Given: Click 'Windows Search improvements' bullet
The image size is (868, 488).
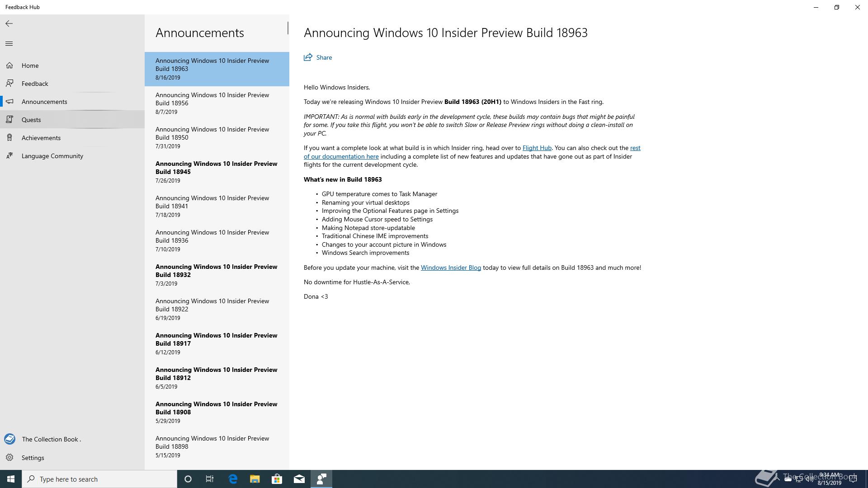Looking at the screenshot, I should pos(365,253).
